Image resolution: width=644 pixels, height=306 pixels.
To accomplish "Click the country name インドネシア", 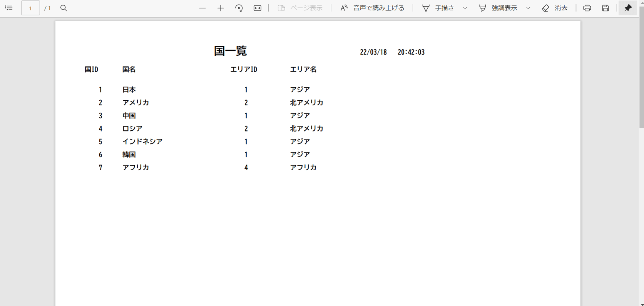I will point(142,141).
